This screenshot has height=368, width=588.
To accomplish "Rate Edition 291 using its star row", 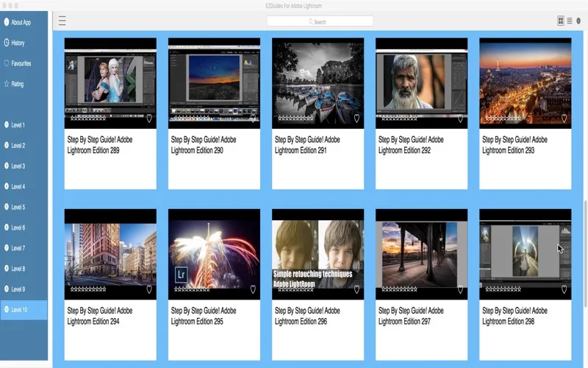I will (x=295, y=118).
